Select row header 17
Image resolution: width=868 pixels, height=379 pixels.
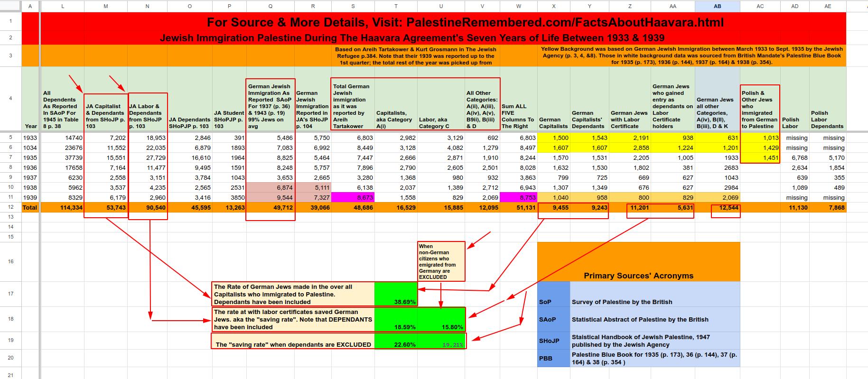[10, 294]
